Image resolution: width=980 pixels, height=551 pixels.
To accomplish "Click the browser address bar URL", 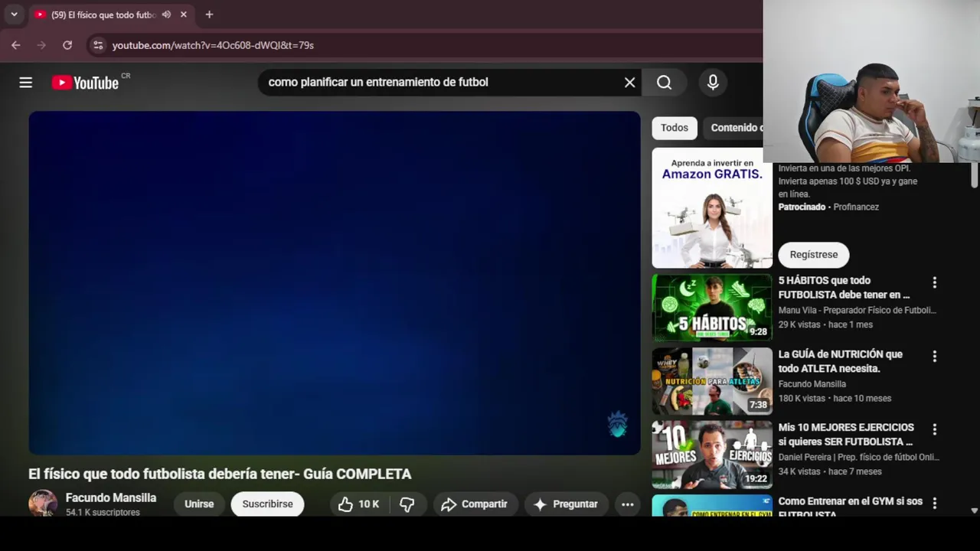I will [x=213, y=45].
